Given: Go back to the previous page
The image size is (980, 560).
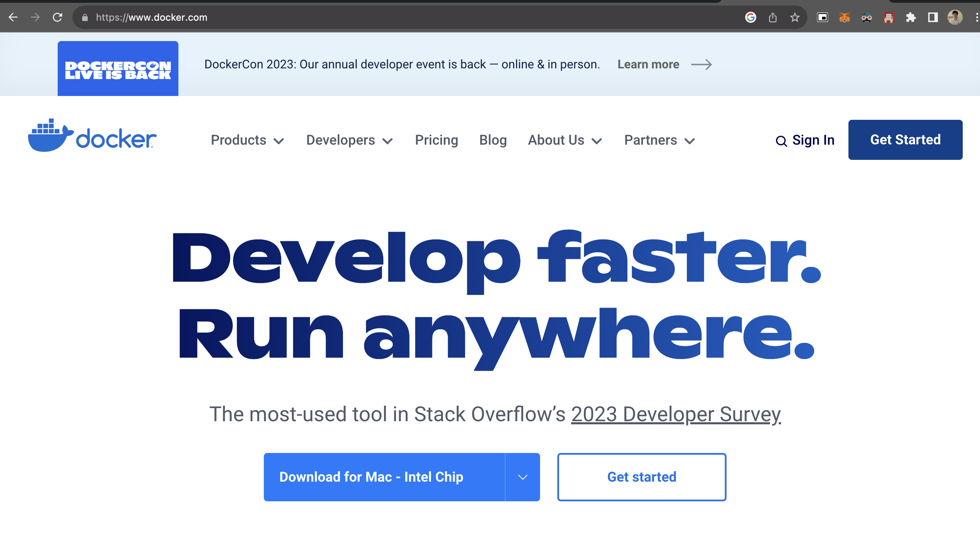Looking at the screenshot, I should coord(13,17).
